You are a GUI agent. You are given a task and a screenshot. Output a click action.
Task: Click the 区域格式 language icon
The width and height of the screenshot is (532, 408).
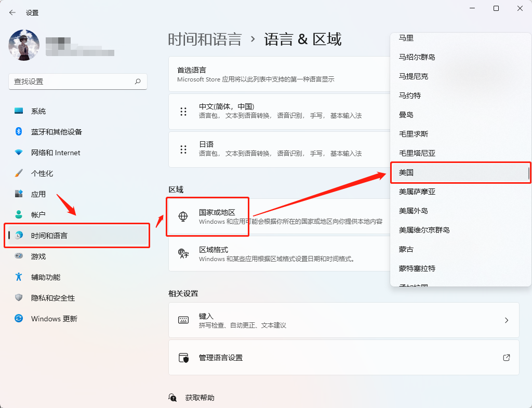(x=183, y=253)
